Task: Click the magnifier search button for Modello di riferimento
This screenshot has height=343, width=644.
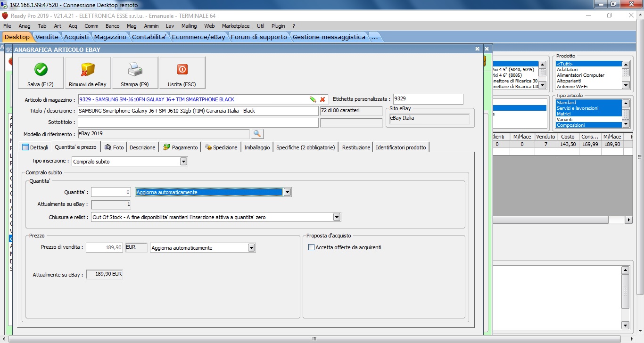Action: [257, 134]
